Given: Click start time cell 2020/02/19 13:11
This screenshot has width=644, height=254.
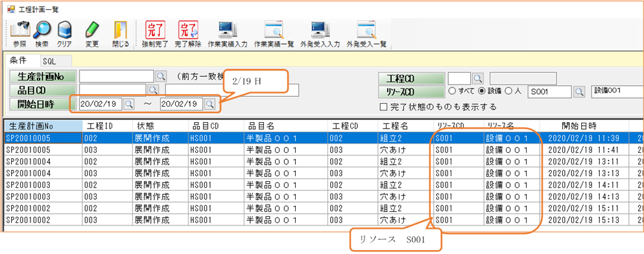Looking at the screenshot, I should pyautogui.click(x=585, y=161).
